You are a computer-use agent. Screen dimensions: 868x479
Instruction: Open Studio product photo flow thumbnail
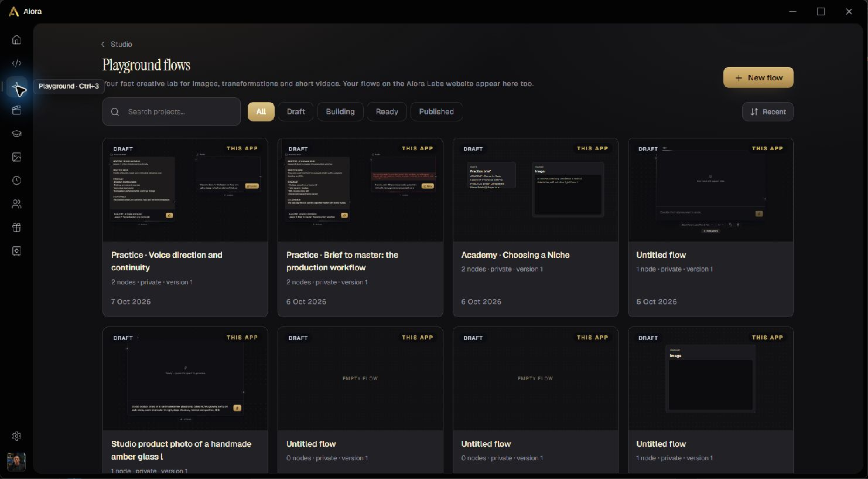185,379
